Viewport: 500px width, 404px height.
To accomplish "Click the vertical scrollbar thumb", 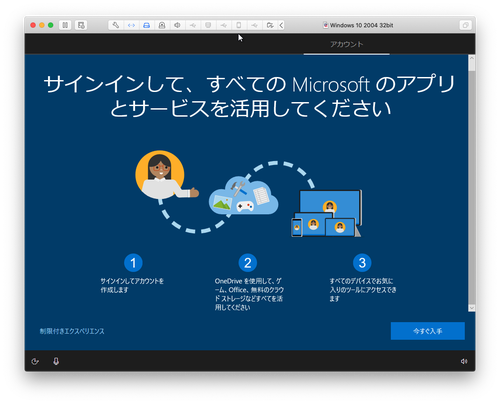I will pyautogui.click(x=471, y=66).
